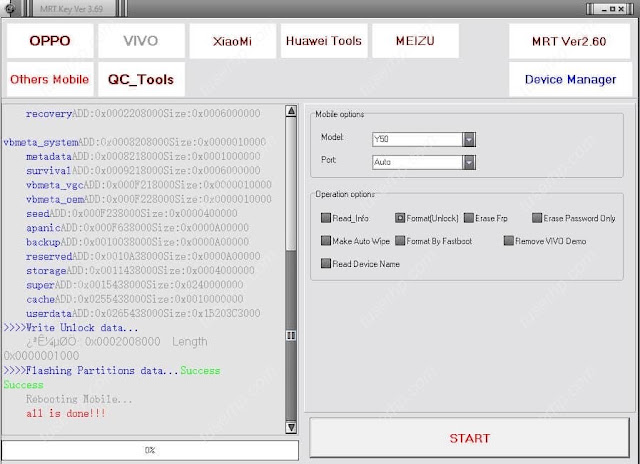Click the vbmeta_system log line
The image size is (640, 464).
click(x=135, y=142)
